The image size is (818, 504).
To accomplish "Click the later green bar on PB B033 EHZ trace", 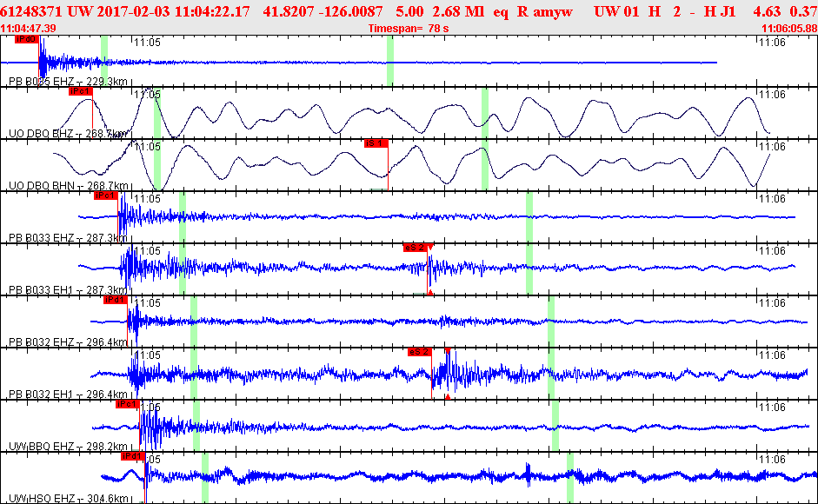I will click(x=529, y=216).
